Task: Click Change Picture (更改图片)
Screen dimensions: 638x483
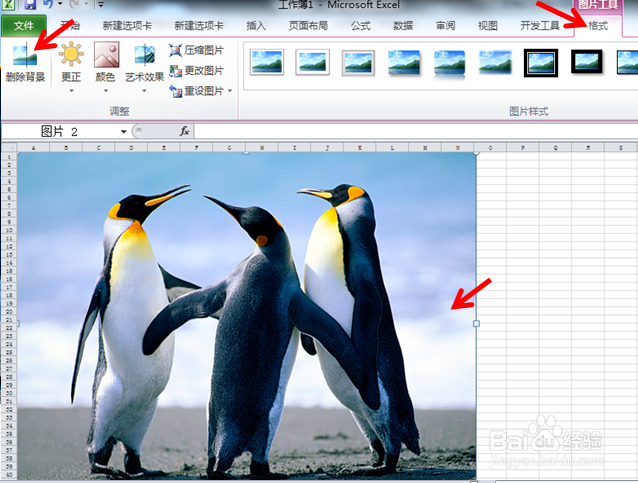Action: click(197, 71)
